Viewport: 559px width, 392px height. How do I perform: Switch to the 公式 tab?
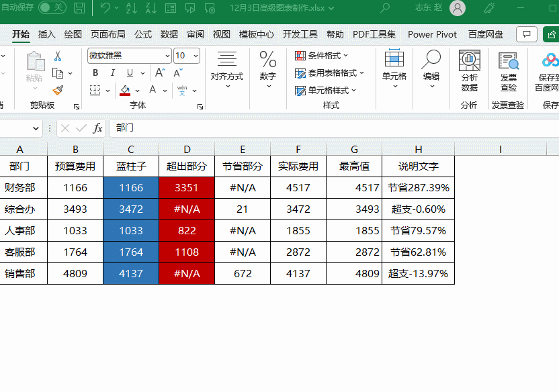pyautogui.click(x=143, y=34)
